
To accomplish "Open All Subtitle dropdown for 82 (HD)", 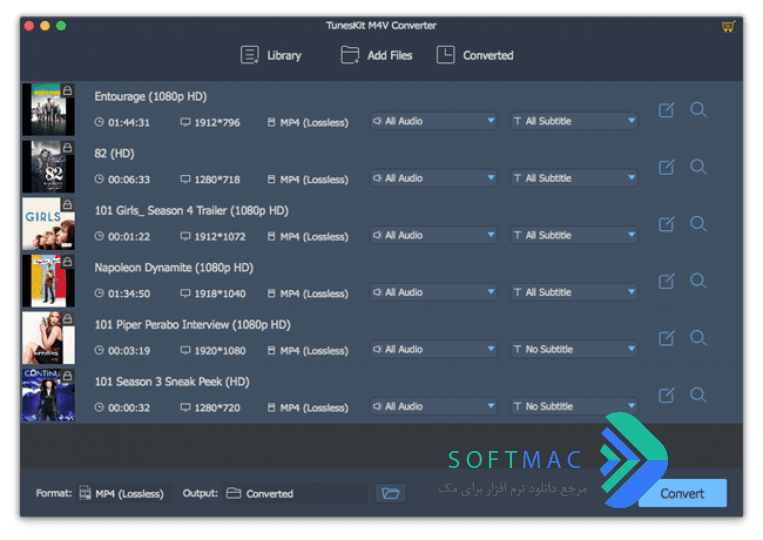I will 574,178.
